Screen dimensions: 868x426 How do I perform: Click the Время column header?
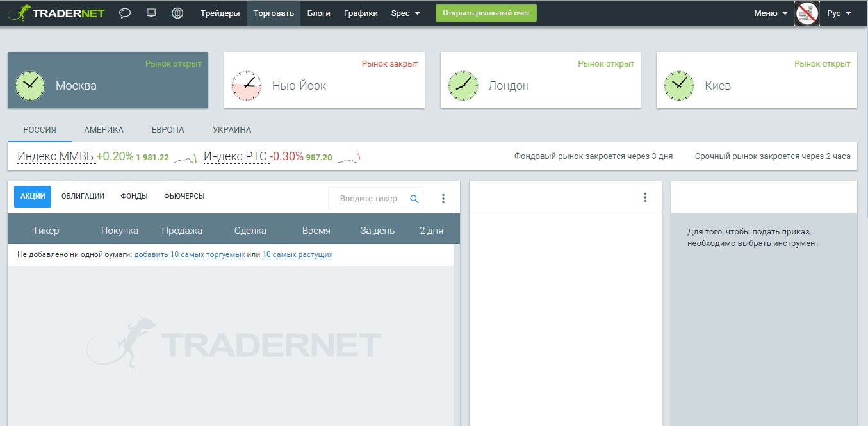click(x=316, y=231)
